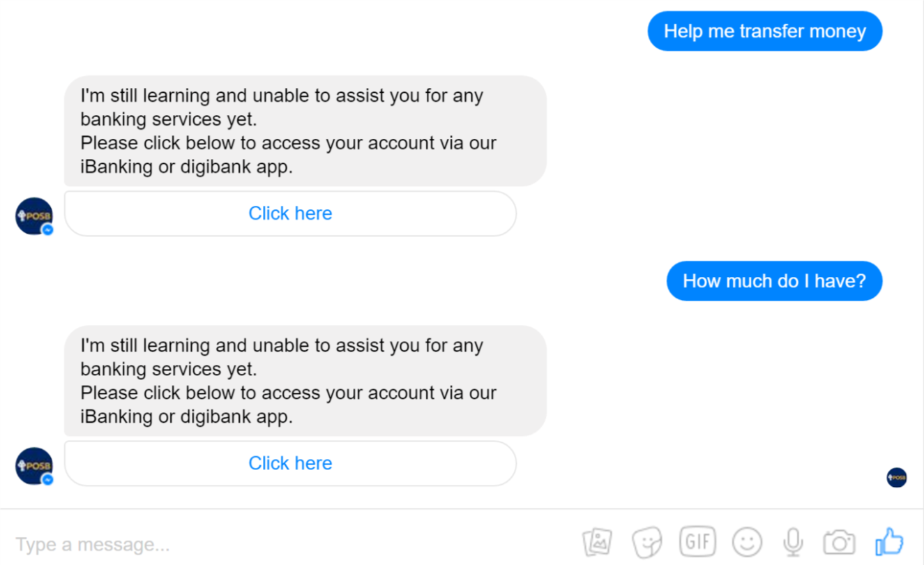Viewport: 924px width, 565px height.
Task: Open the emoji picker
Action: click(747, 542)
